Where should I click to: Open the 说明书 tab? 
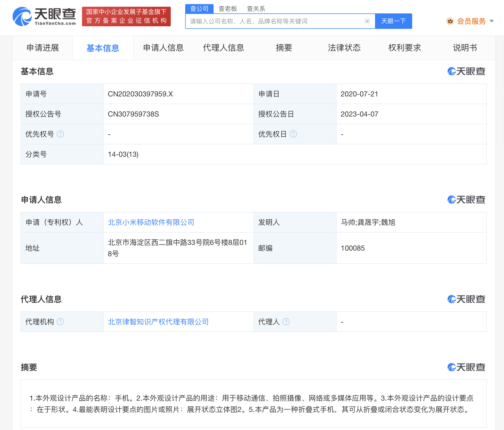464,48
